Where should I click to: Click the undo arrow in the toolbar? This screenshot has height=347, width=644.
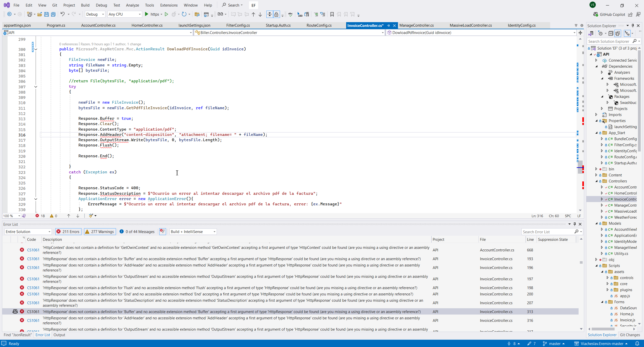coord(63,14)
